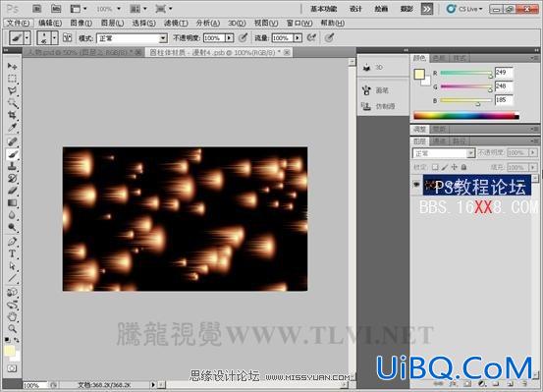
Task: Select the 3D Camera Rotate tool
Action: [12, 305]
